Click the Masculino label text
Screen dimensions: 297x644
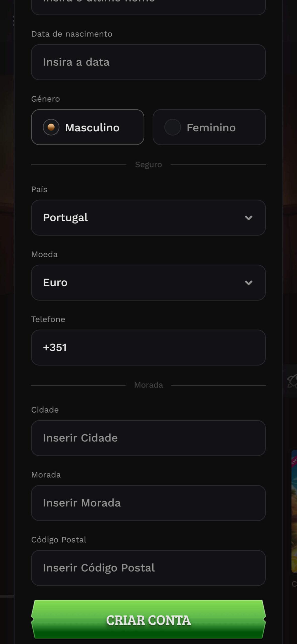(x=92, y=128)
